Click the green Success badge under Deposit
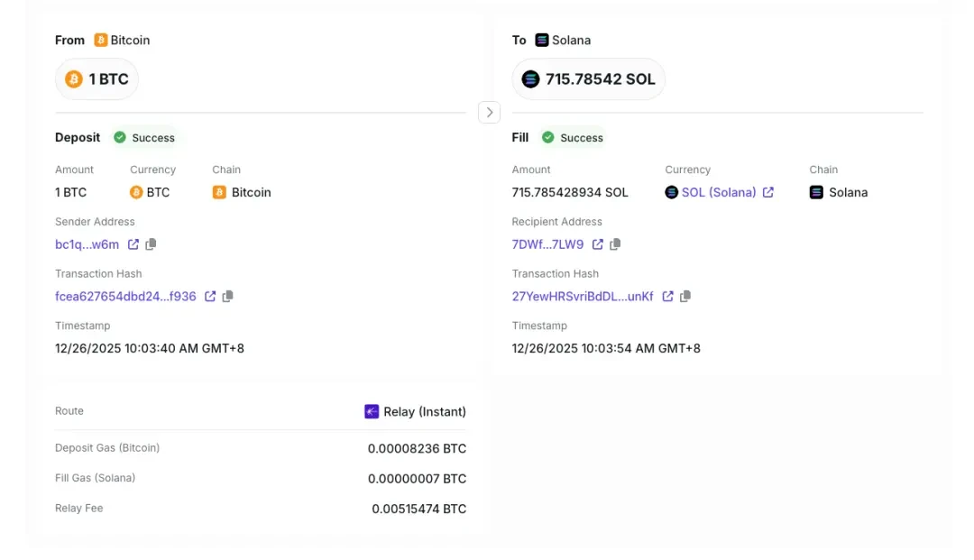This screenshot has height=560, width=974. (x=144, y=137)
